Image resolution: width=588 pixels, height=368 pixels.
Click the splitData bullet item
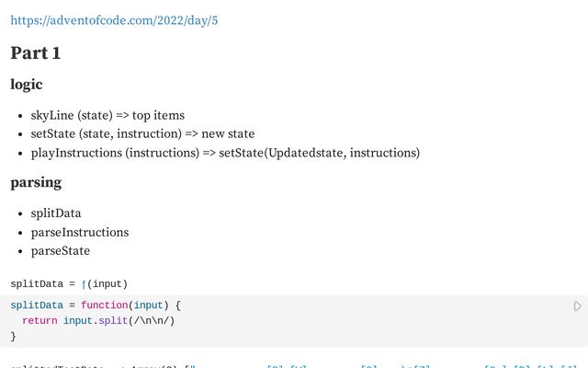pos(56,213)
